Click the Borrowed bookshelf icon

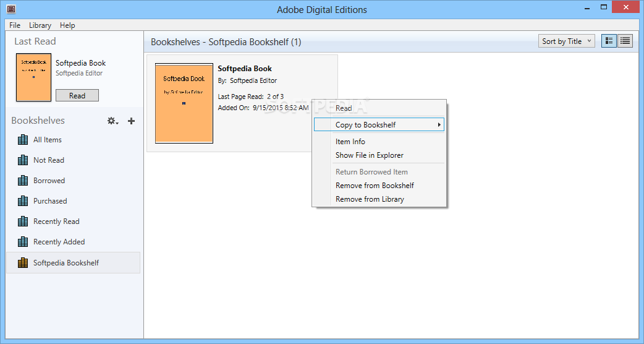[23, 181]
